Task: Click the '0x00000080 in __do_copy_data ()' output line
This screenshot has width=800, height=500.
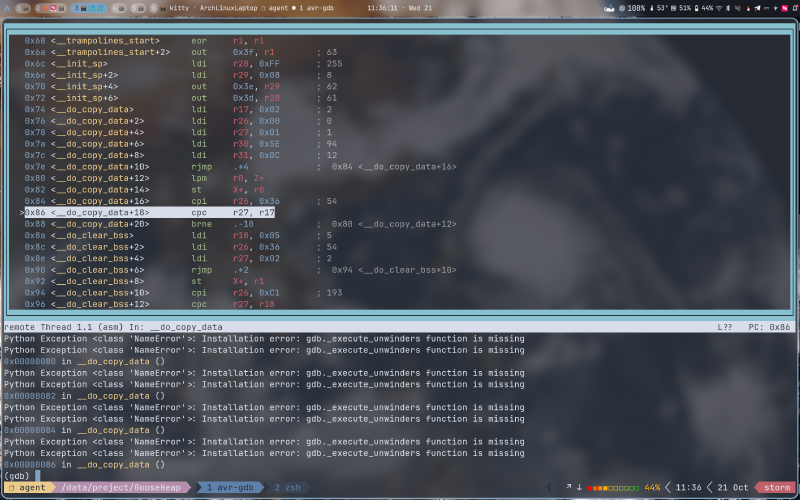Action: 85,361
